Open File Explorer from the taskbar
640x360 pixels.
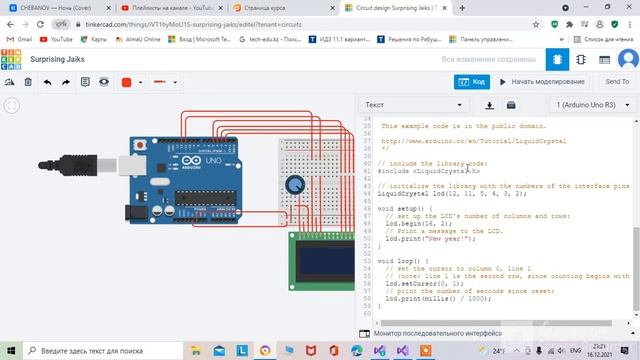click(x=196, y=351)
